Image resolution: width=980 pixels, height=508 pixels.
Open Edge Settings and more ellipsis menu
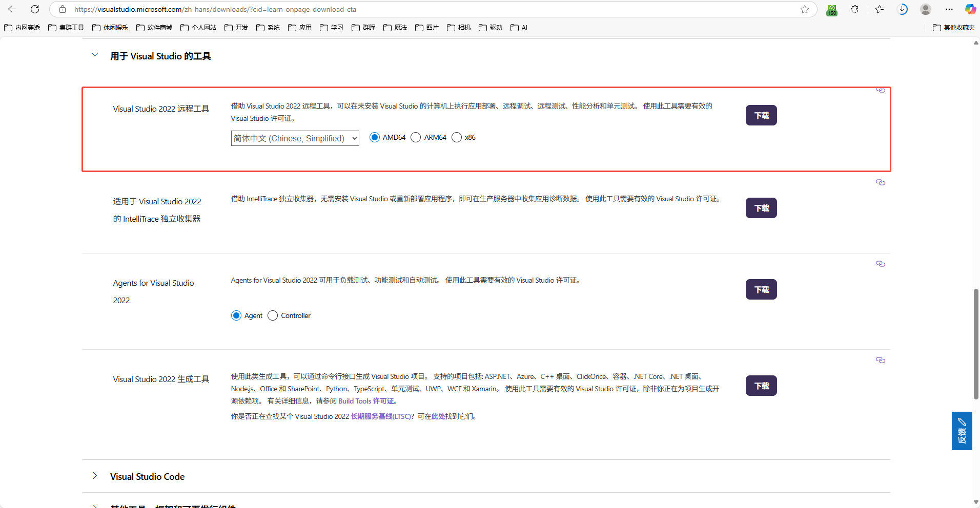point(949,9)
